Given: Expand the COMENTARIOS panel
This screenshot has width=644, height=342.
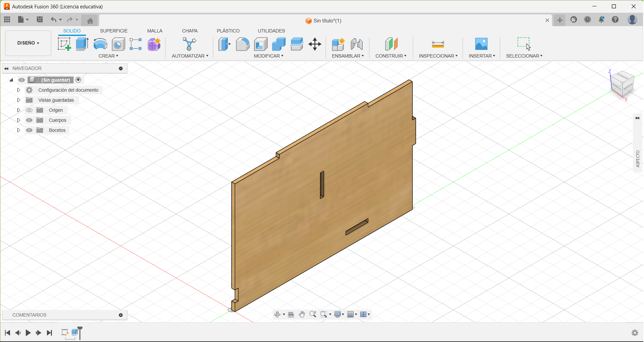Looking at the screenshot, I should [x=121, y=315].
